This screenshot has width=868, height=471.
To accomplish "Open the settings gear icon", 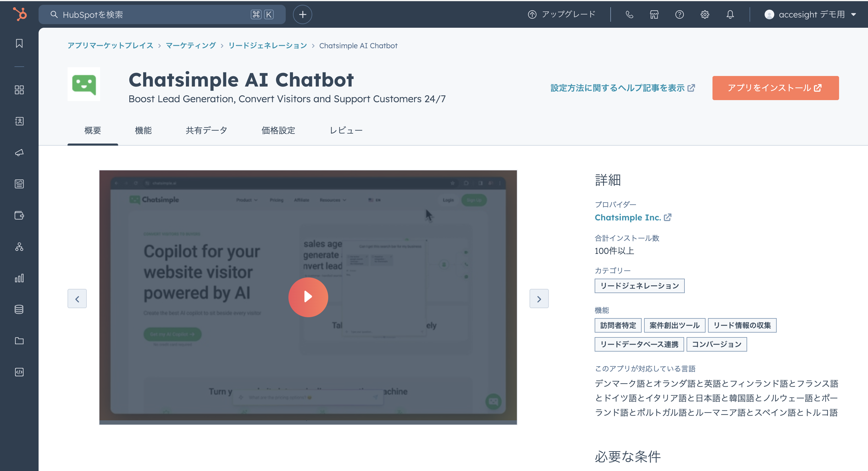I will pos(705,14).
